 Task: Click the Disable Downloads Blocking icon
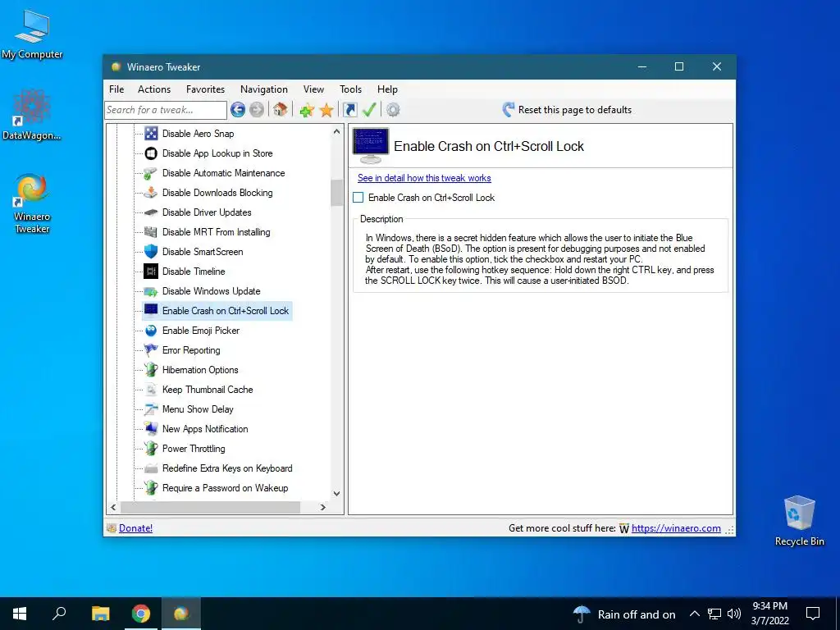(151, 193)
